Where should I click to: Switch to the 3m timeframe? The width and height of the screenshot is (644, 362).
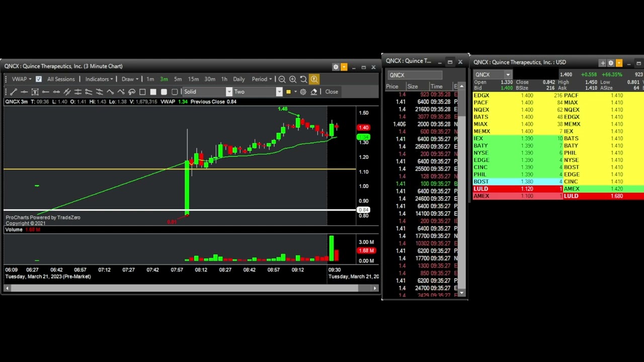pos(164,79)
